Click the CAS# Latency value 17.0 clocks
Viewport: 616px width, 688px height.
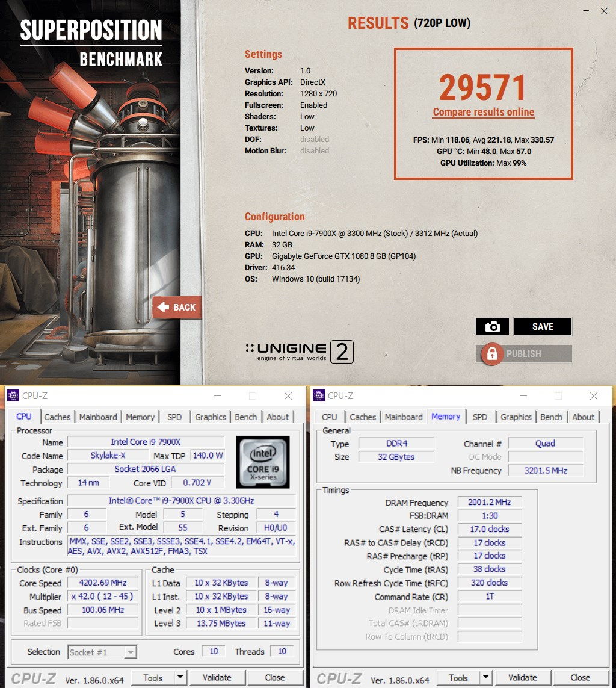pos(489,530)
